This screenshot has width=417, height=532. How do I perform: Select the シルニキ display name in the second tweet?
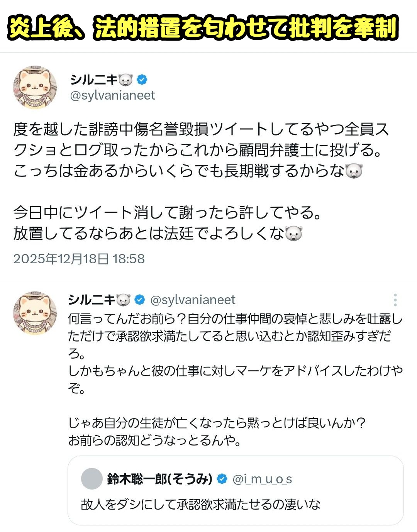92,300
